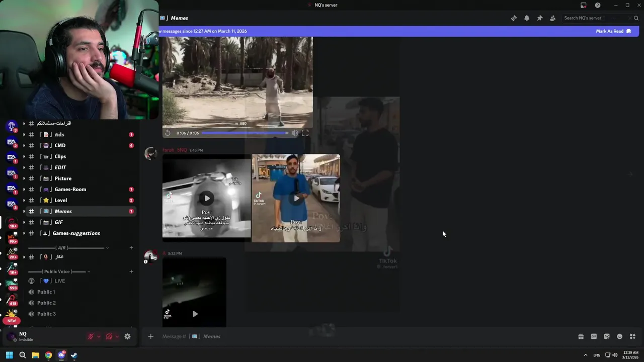The image size is (644, 362).
Task: Add channel plus beside Public Voice
Action: click(x=131, y=271)
